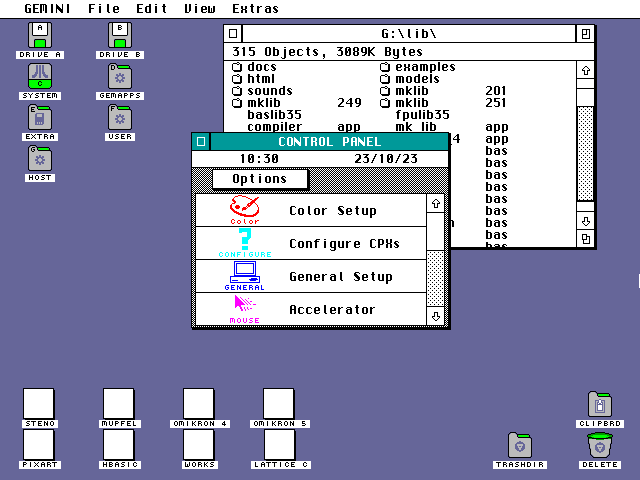Viewport: 640px width, 480px height.
Task: Open the Options menu in Control Panel
Action: click(x=260, y=179)
